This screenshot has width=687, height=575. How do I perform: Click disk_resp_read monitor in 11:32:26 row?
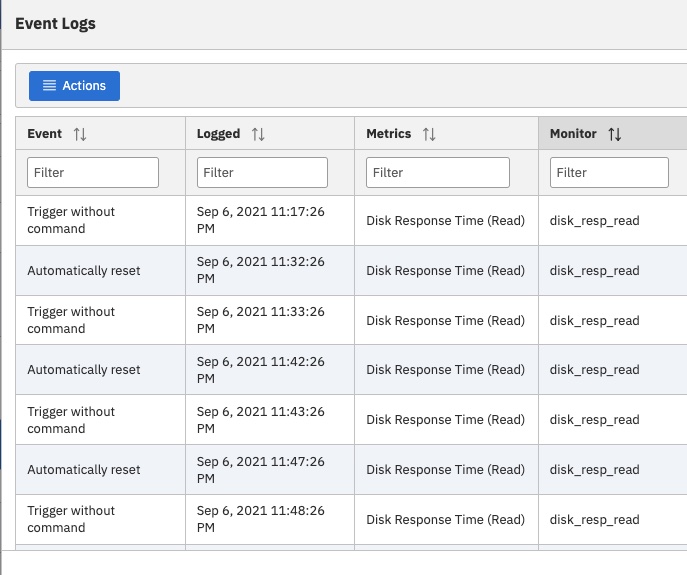tap(595, 270)
